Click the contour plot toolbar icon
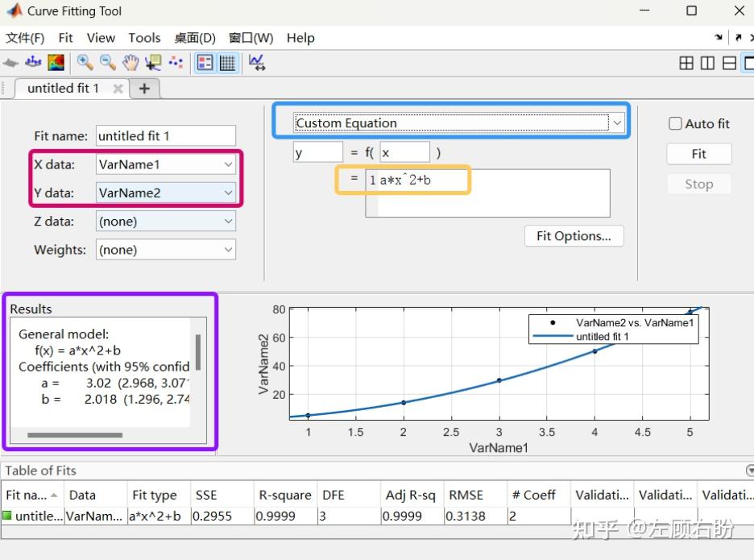 tap(56, 63)
